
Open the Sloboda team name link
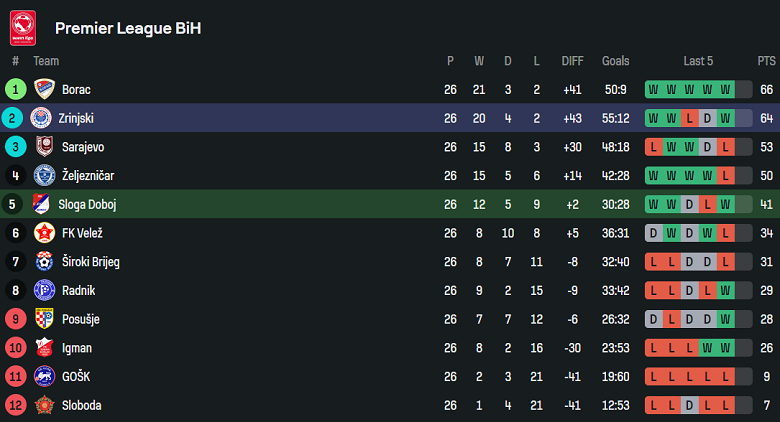(x=81, y=405)
